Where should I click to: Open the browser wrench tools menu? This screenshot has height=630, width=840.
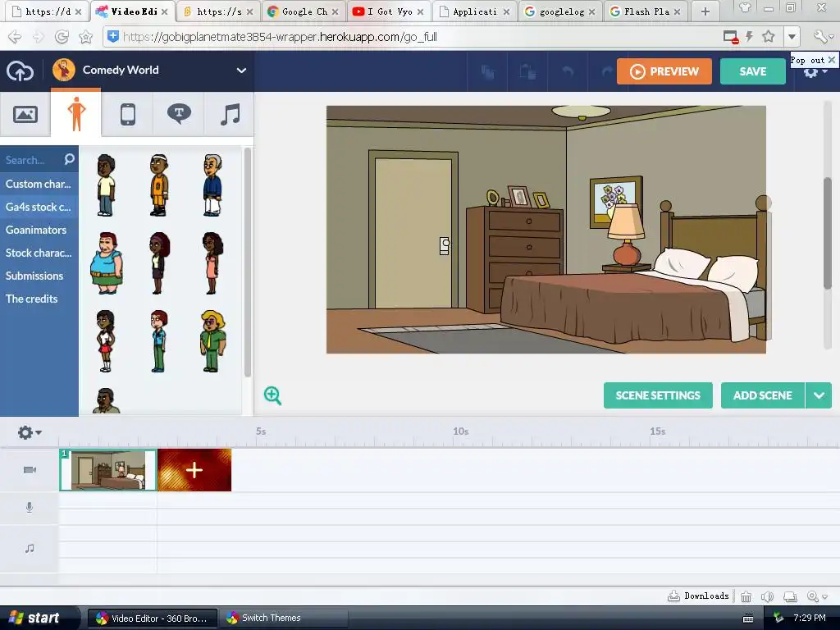823,36
